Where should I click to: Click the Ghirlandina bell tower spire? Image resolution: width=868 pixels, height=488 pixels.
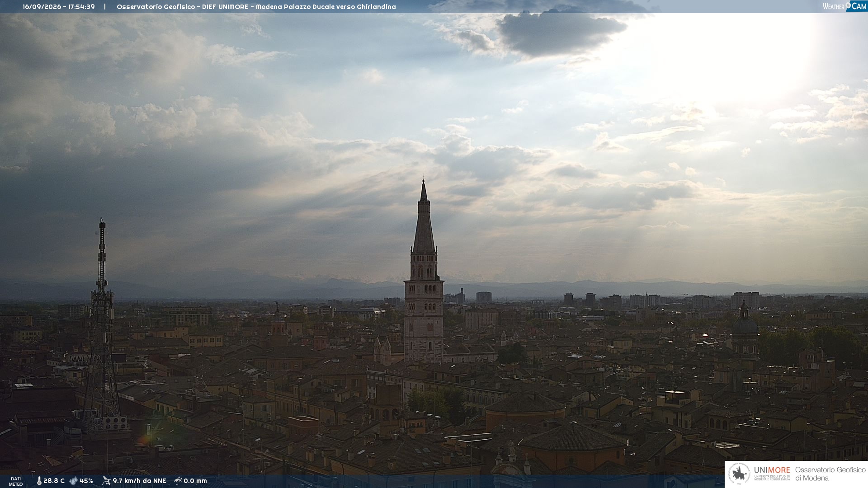pyautogui.click(x=424, y=217)
